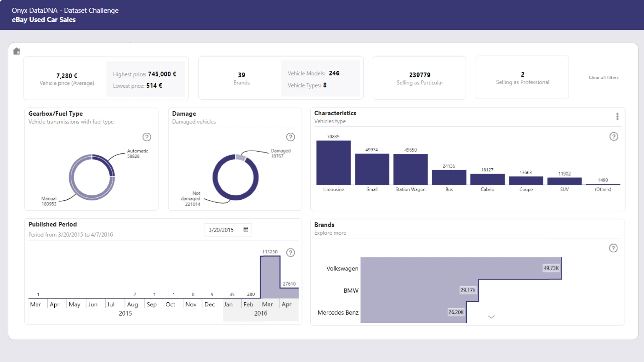Open more options menu in Characteristics
This screenshot has width=644, height=362.
[x=617, y=116]
